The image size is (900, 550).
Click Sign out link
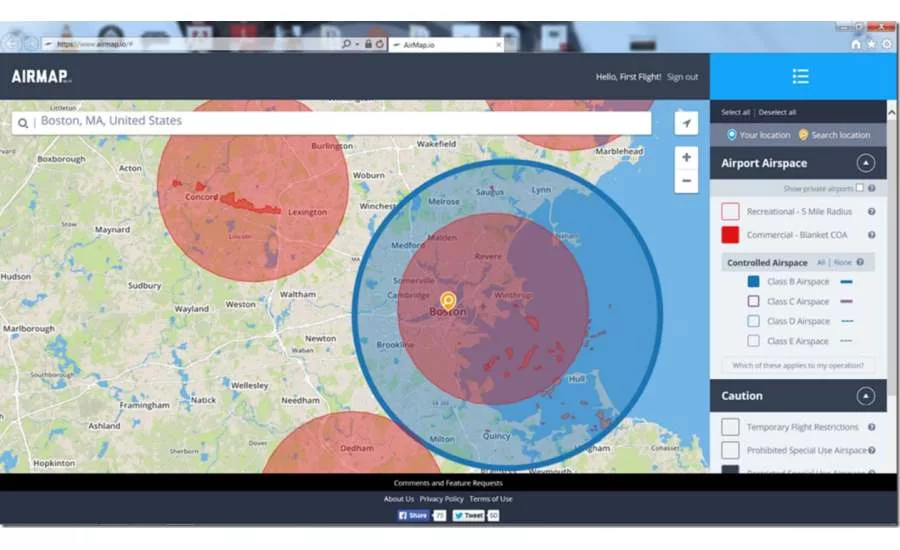click(x=682, y=76)
